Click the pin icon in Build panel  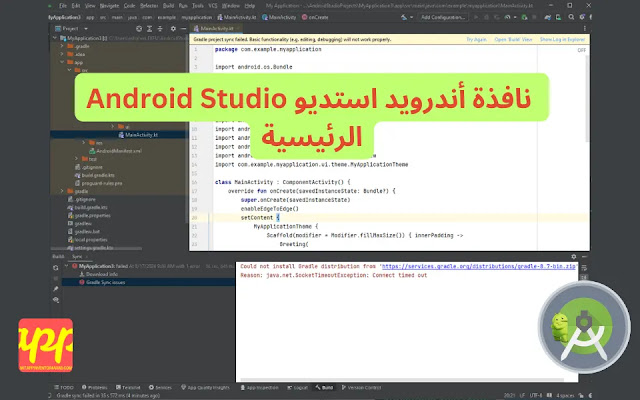click(56, 289)
